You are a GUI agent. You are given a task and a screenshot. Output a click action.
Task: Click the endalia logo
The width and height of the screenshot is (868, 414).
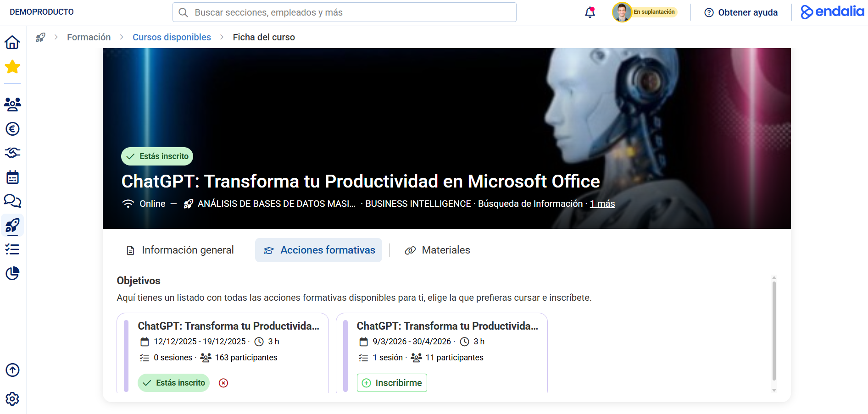click(832, 12)
